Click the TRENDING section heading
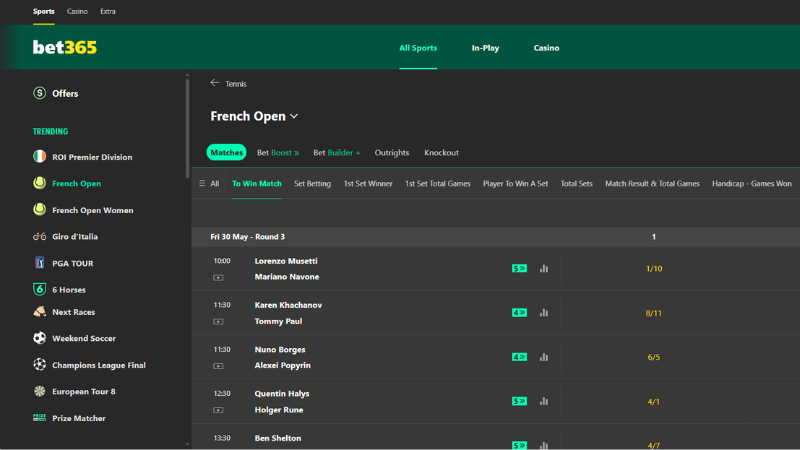 tap(51, 131)
